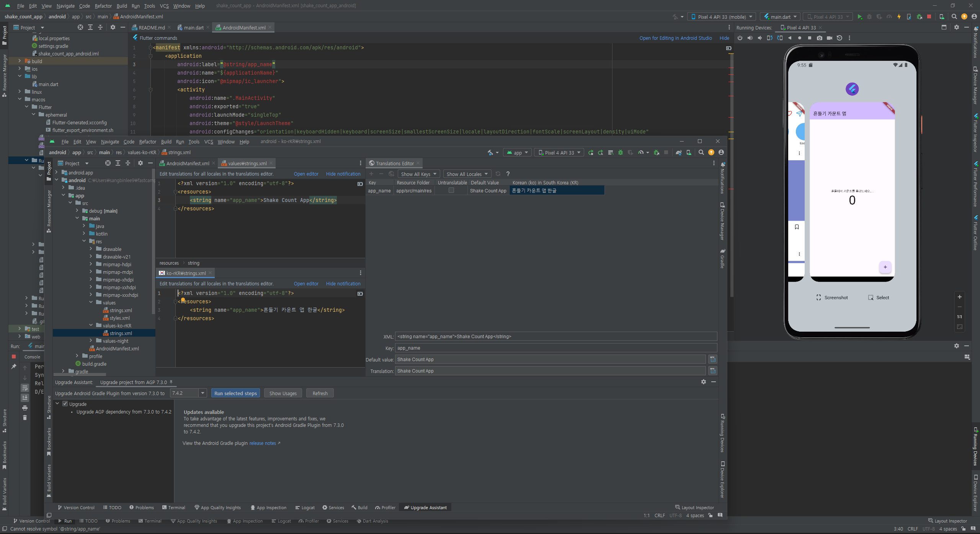
Task: Add key plus icon in Translations Editor
Action: coord(371,174)
